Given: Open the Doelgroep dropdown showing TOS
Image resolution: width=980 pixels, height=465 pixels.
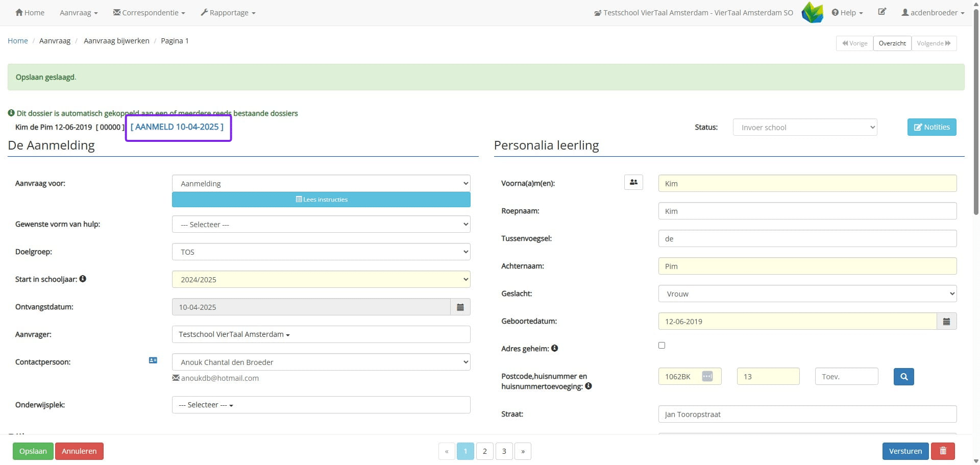Looking at the screenshot, I should point(321,252).
